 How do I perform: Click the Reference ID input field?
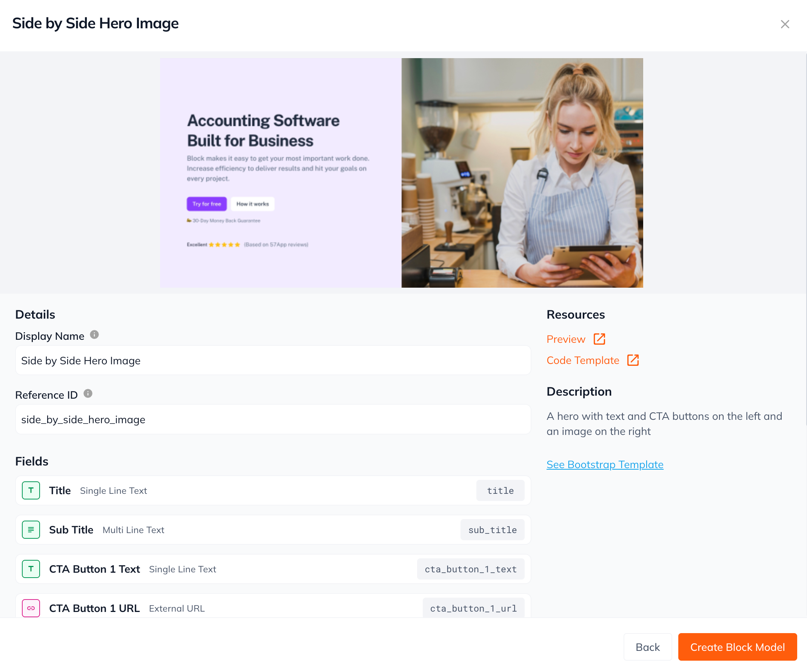(273, 419)
